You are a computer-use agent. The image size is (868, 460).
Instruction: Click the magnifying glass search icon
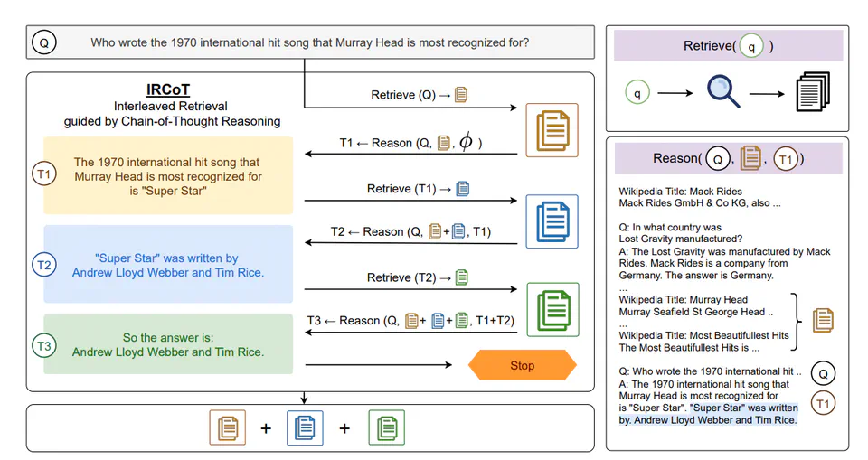723,91
